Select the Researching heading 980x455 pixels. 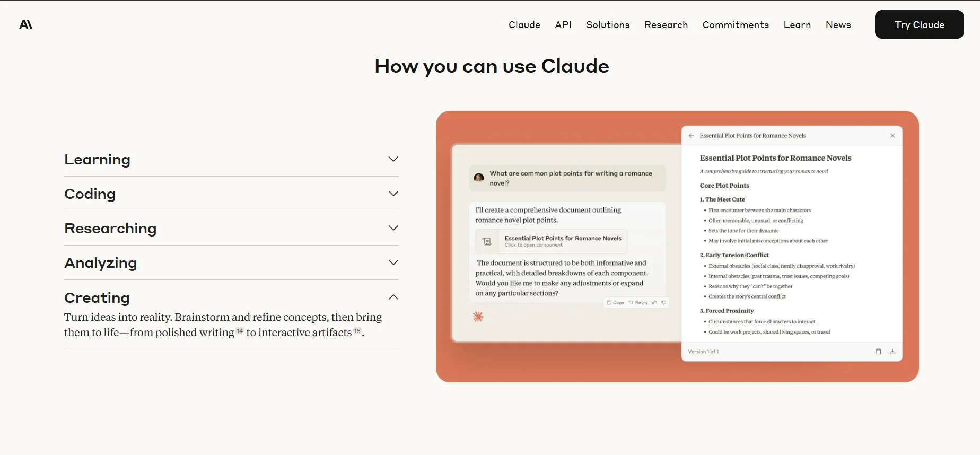(110, 229)
